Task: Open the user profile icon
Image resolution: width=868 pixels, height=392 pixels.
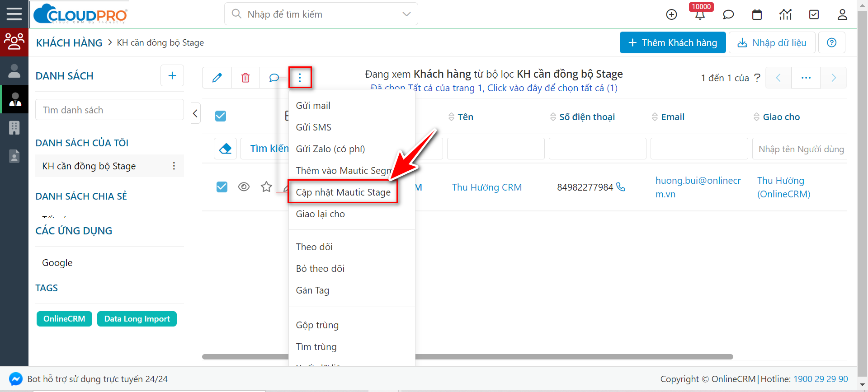Action: [842, 14]
